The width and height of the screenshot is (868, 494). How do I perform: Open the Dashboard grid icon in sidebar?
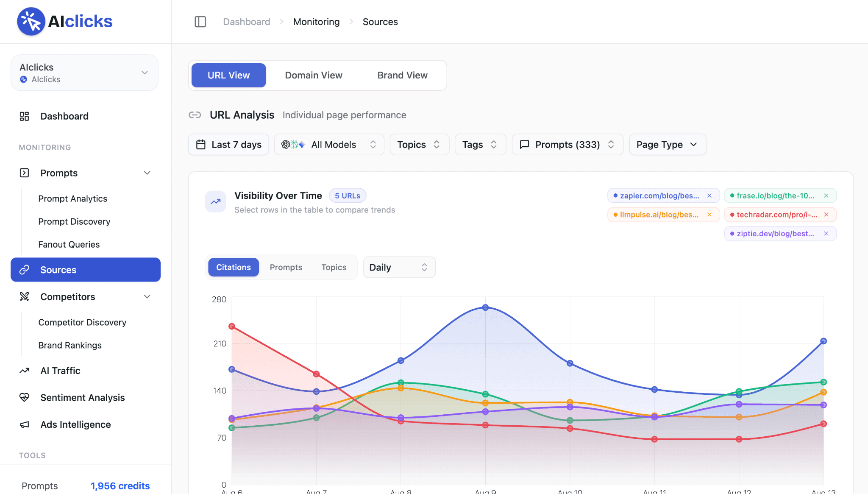tap(24, 116)
